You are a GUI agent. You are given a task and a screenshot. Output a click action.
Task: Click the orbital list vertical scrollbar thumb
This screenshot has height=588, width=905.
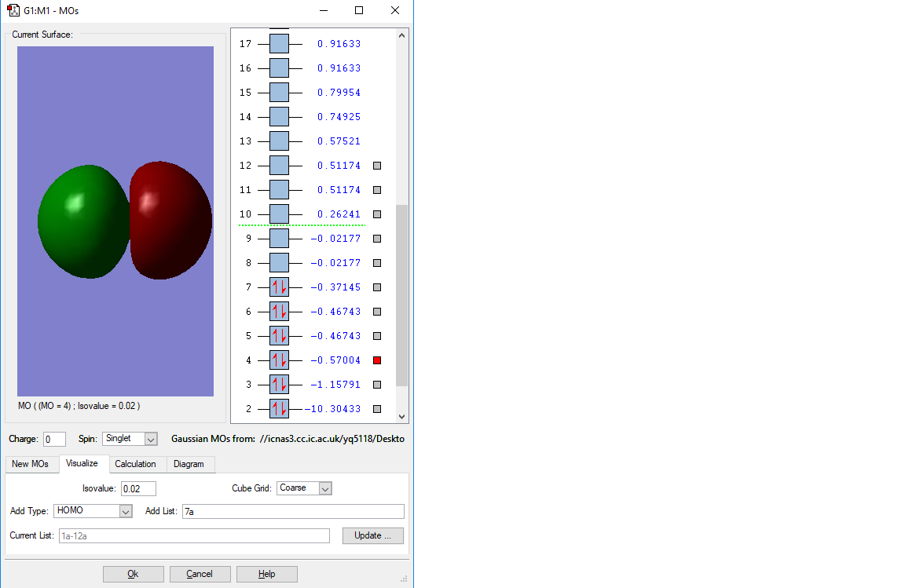coord(401,295)
